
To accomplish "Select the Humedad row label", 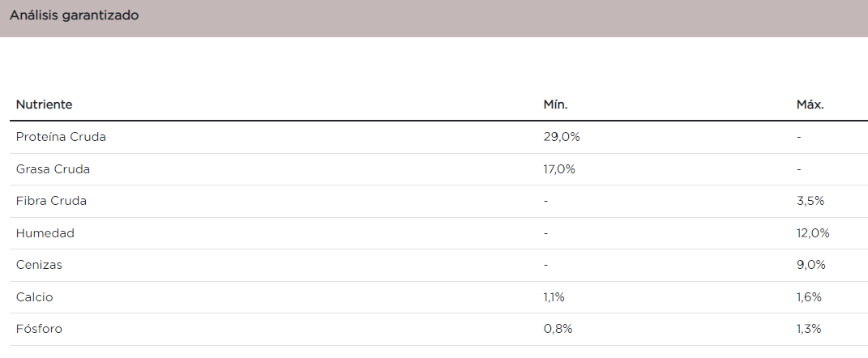I will [45, 233].
